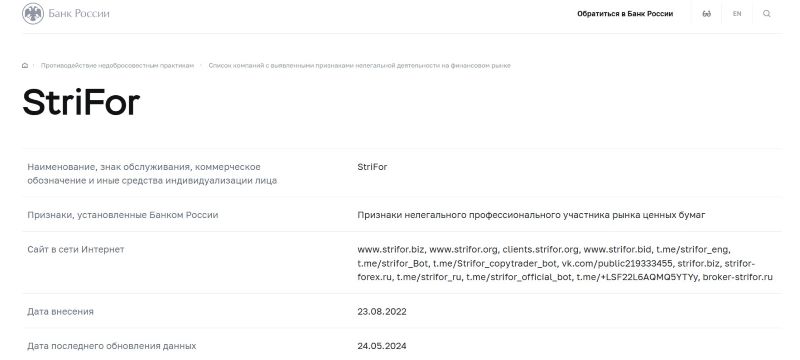Screen dimensions: 800x360
Task: Go to home via breadcrumb house icon
Action: pos(25,65)
